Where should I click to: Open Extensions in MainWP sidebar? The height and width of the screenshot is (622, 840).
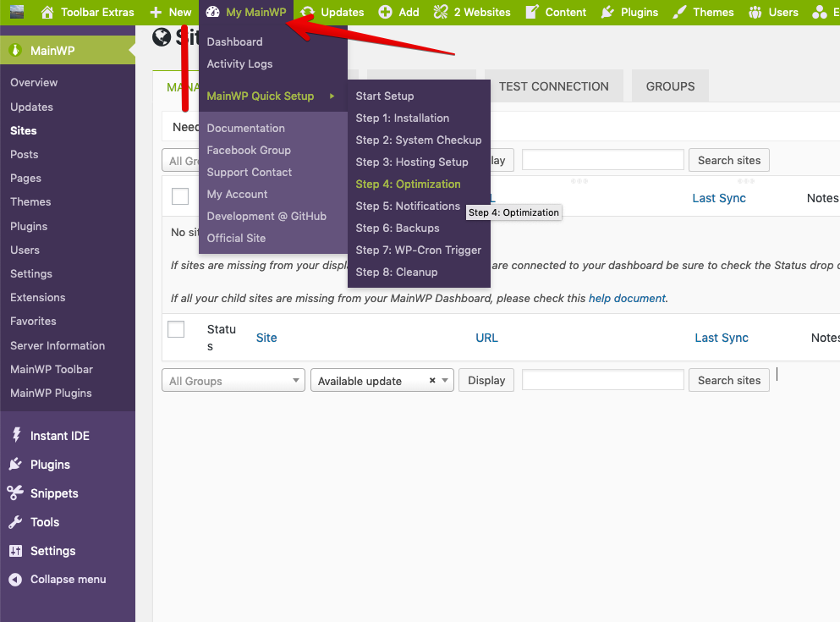point(37,297)
